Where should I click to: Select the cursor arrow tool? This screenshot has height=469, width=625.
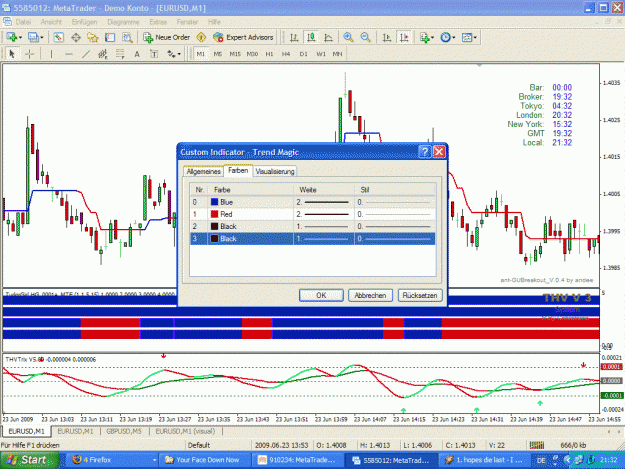pyautogui.click(x=12, y=54)
